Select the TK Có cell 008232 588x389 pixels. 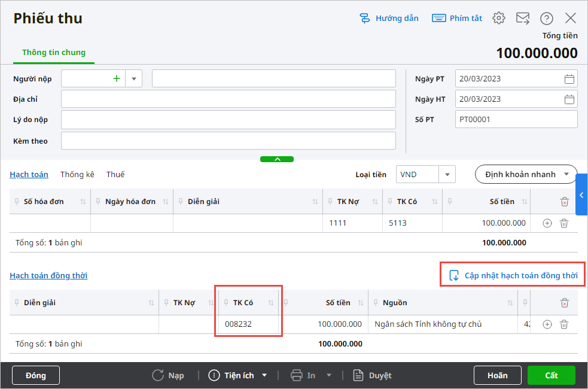click(248, 324)
